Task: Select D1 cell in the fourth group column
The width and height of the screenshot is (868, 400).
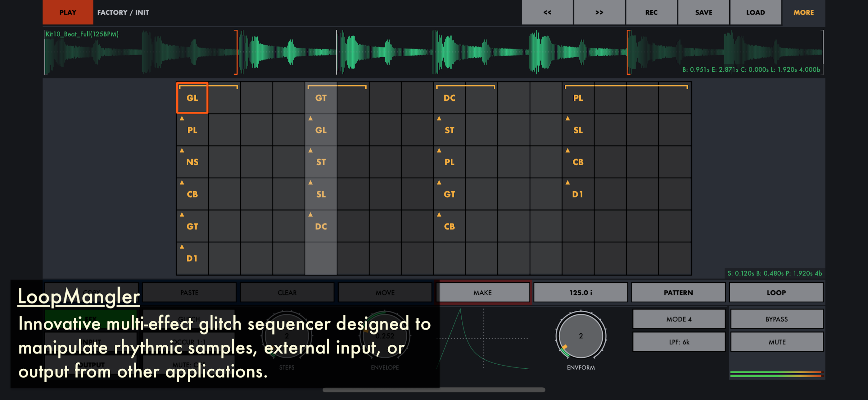Action: [578, 194]
